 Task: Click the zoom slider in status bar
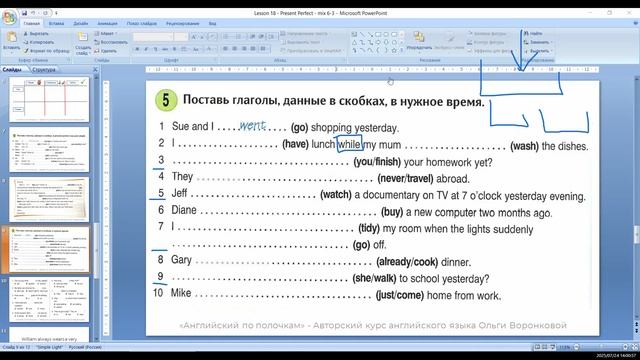pyautogui.click(x=600, y=347)
